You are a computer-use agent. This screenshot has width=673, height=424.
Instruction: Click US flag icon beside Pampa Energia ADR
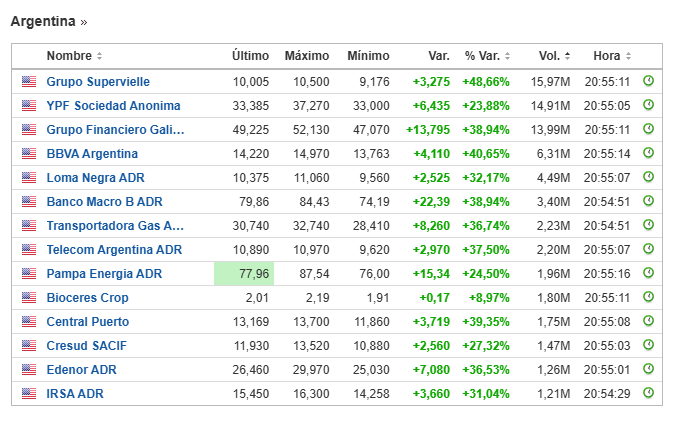click(x=29, y=274)
